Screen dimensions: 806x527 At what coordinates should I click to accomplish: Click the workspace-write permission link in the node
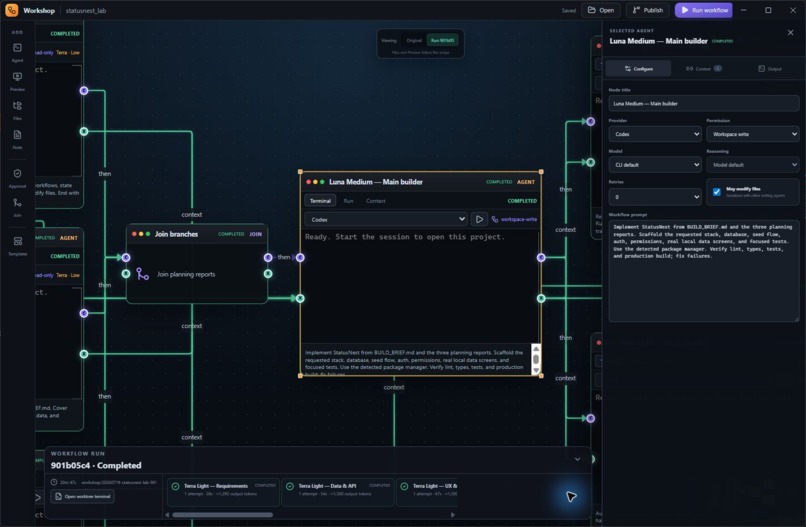point(515,220)
